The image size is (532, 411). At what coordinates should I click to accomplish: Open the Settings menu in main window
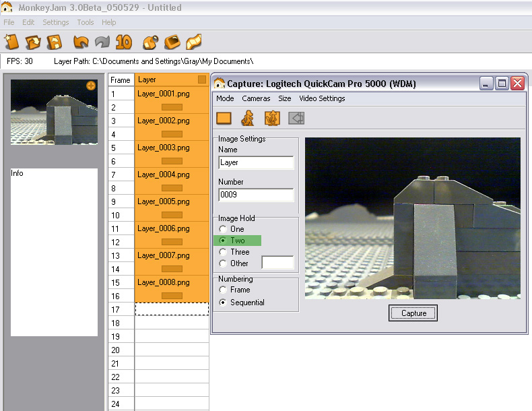coord(56,22)
